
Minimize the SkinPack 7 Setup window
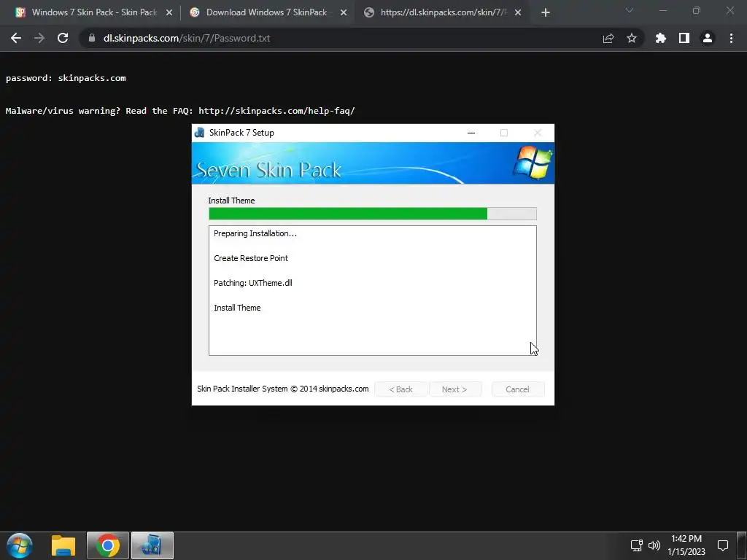pyautogui.click(x=471, y=133)
